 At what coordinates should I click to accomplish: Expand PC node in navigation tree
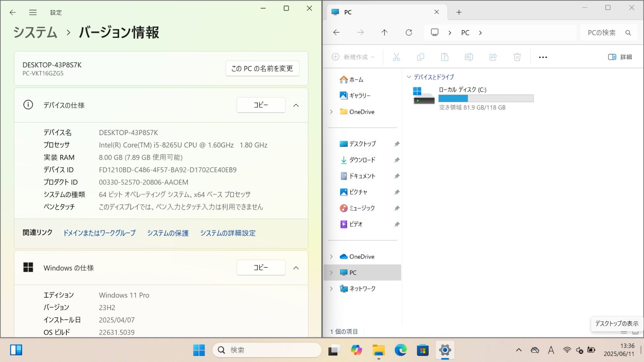pyautogui.click(x=331, y=273)
